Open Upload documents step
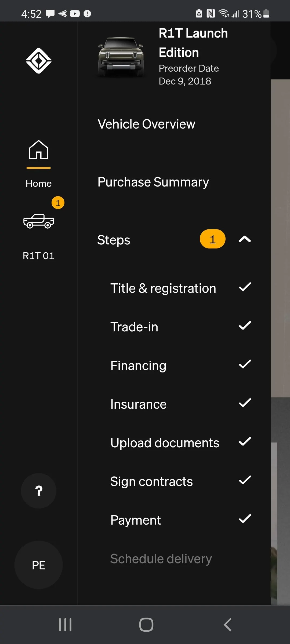Screen dimensions: 290x644 (165, 443)
